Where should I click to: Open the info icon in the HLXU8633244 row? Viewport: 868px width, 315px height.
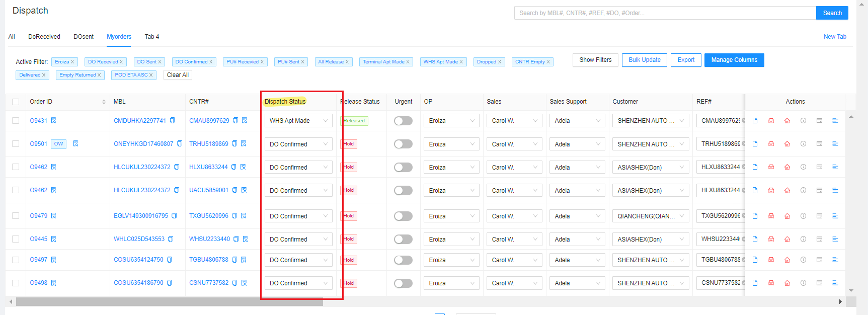coord(803,167)
